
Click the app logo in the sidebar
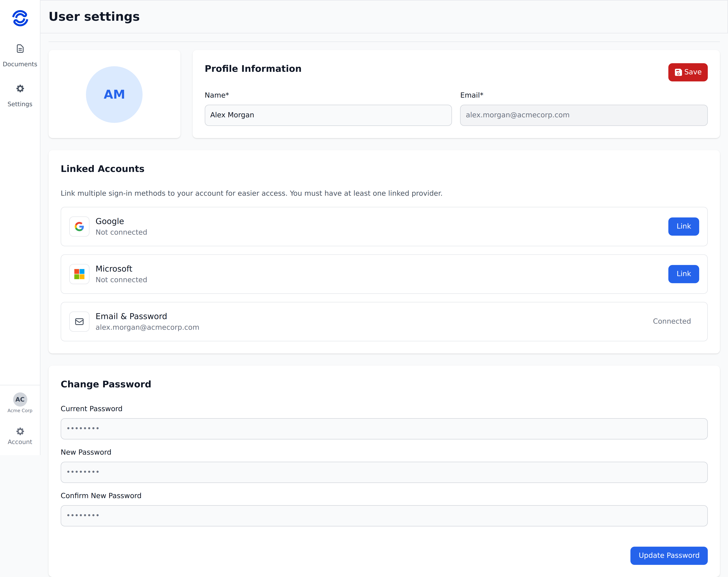[20, 18]
